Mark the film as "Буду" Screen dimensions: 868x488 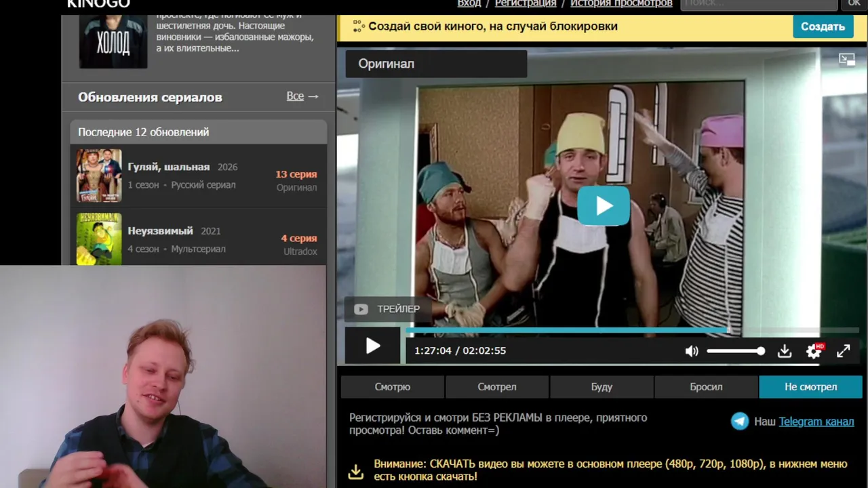[601, 387]
